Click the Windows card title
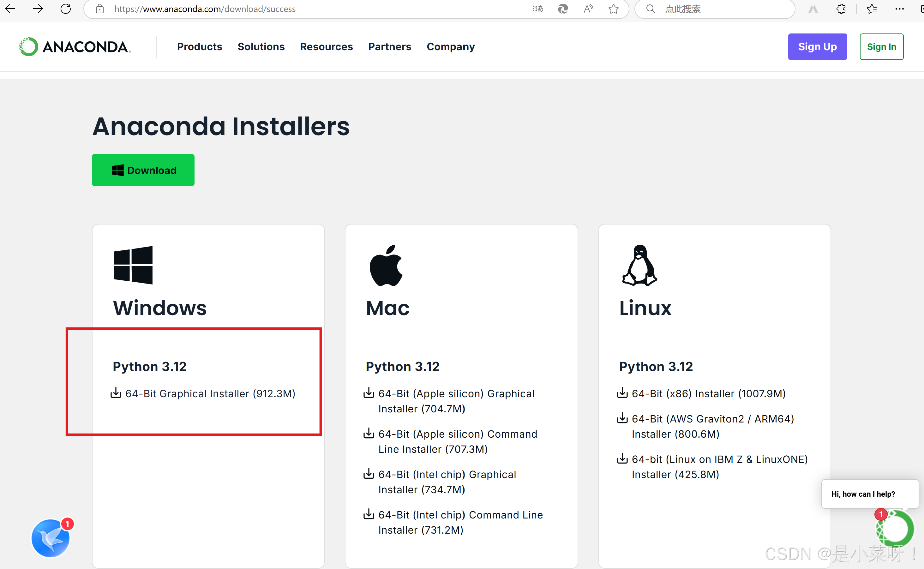The width and height of the screenshot is (924, 569). click(x=160, y=308)
